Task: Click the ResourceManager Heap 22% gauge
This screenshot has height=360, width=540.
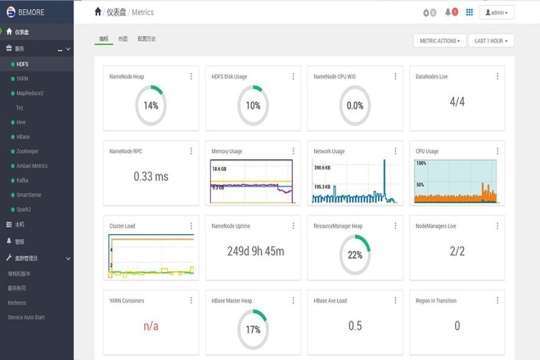Action: [355, 255]
